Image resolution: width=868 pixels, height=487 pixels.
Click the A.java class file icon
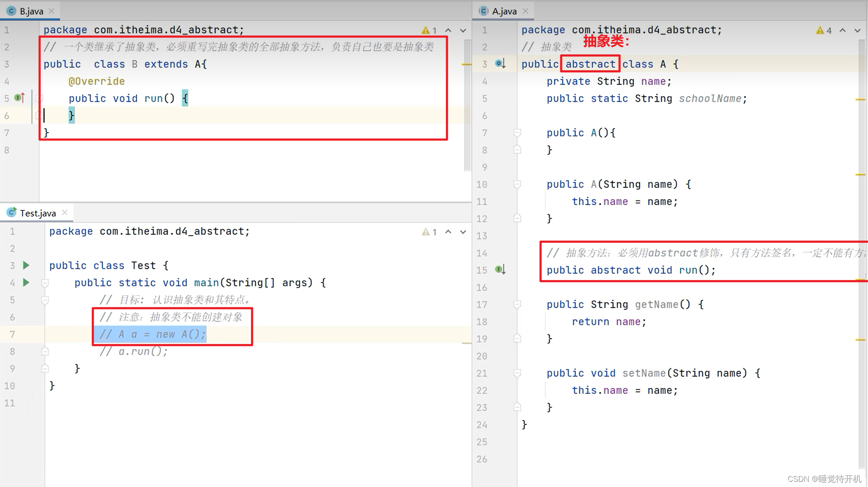click(x=484, y=11)
